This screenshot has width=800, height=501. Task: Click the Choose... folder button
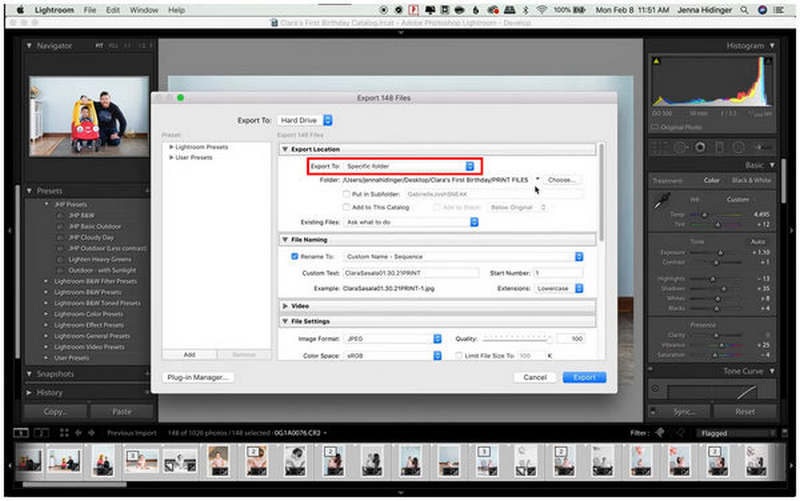click(561, 180)
